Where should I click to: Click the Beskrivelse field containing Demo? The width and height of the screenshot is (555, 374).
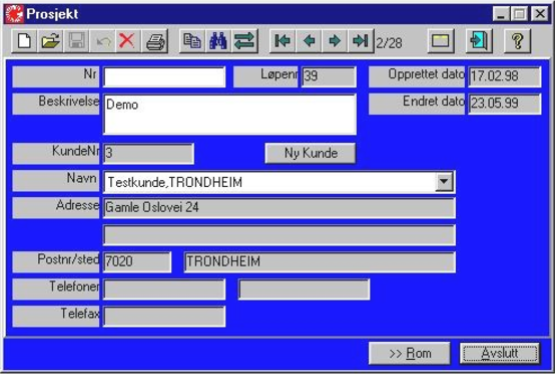230,114
